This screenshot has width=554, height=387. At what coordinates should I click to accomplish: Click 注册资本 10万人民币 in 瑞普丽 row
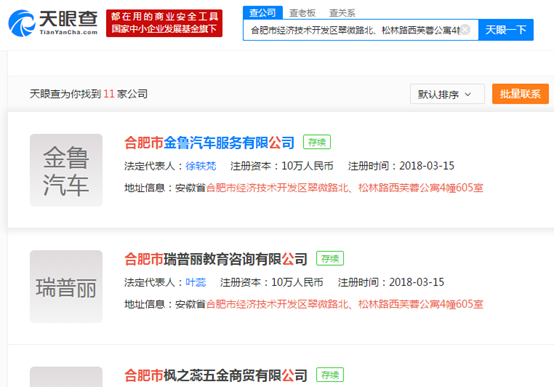coord(271,282)
